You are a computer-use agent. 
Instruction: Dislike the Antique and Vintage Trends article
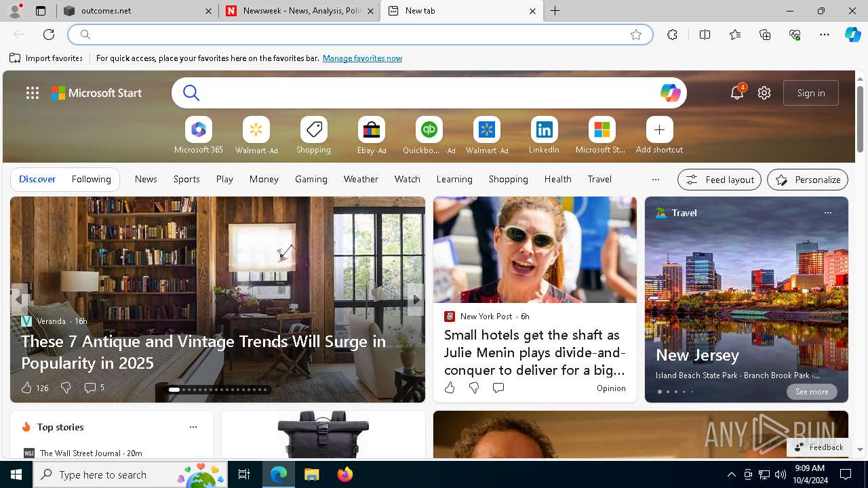click(66, 388)
